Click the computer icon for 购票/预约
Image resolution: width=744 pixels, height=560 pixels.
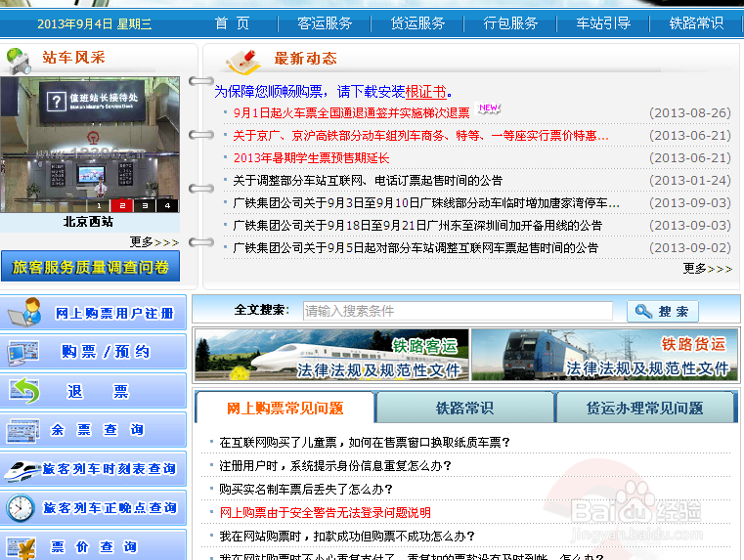pos(22,352)
